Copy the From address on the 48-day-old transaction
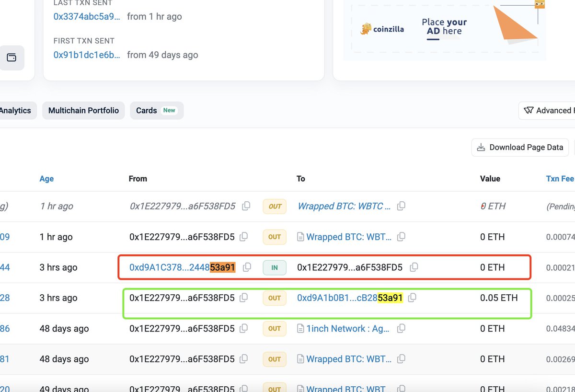This screenshot has width=575, height=392. click(243, 329)
